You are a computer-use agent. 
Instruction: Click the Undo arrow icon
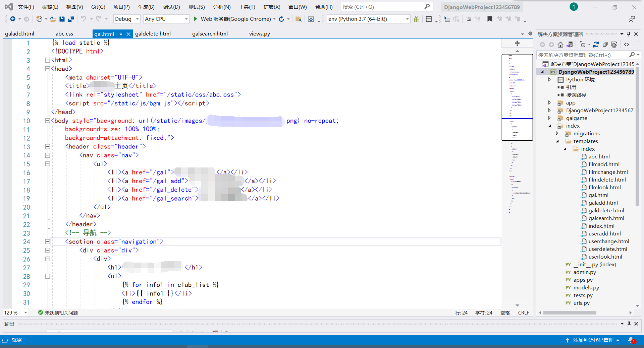84,19
